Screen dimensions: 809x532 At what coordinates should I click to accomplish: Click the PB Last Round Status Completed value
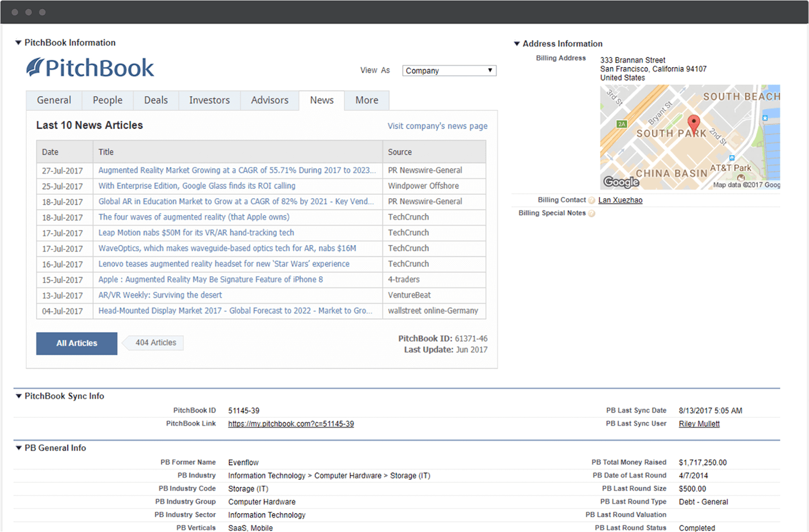click(x=697, y=528)
